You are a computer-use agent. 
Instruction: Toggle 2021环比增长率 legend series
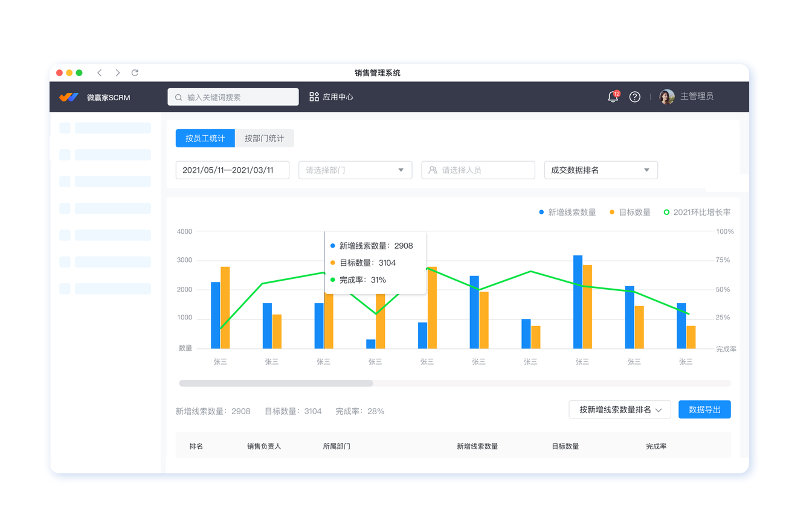point(697,213)
